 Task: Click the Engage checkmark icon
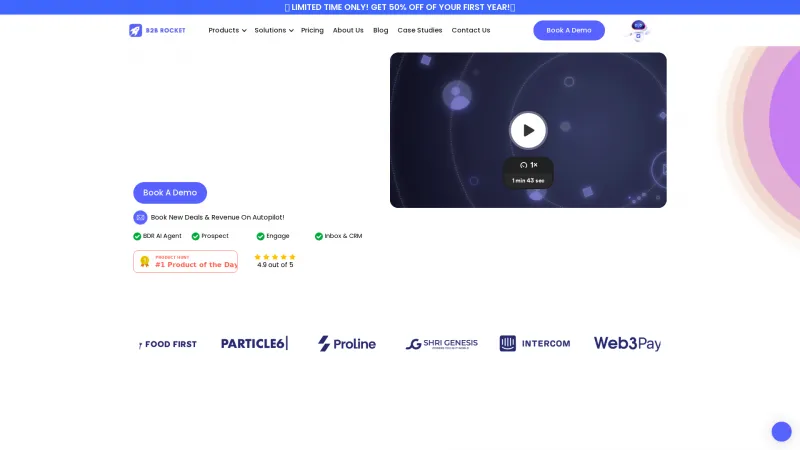tap(260, 236)
